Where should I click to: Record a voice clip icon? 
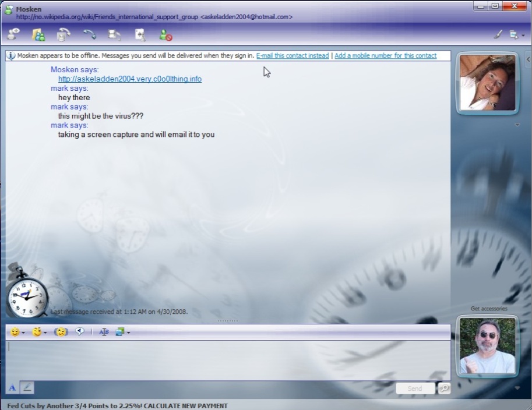click(80, 331)
